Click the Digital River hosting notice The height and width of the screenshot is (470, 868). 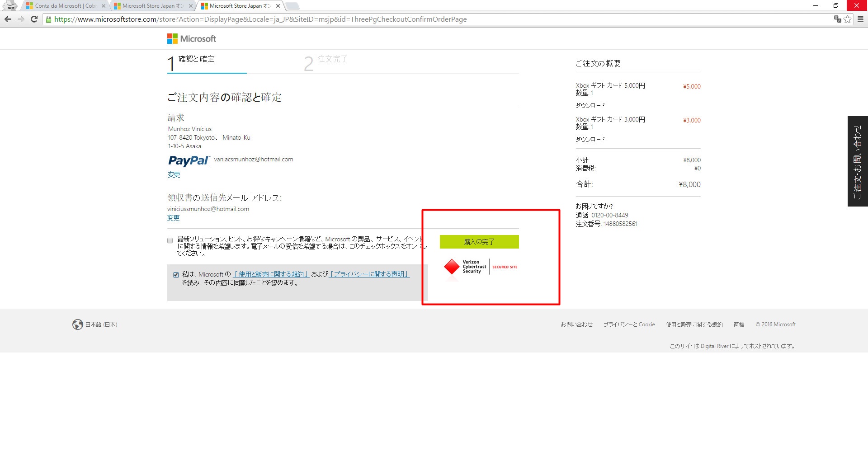(732, 346)
